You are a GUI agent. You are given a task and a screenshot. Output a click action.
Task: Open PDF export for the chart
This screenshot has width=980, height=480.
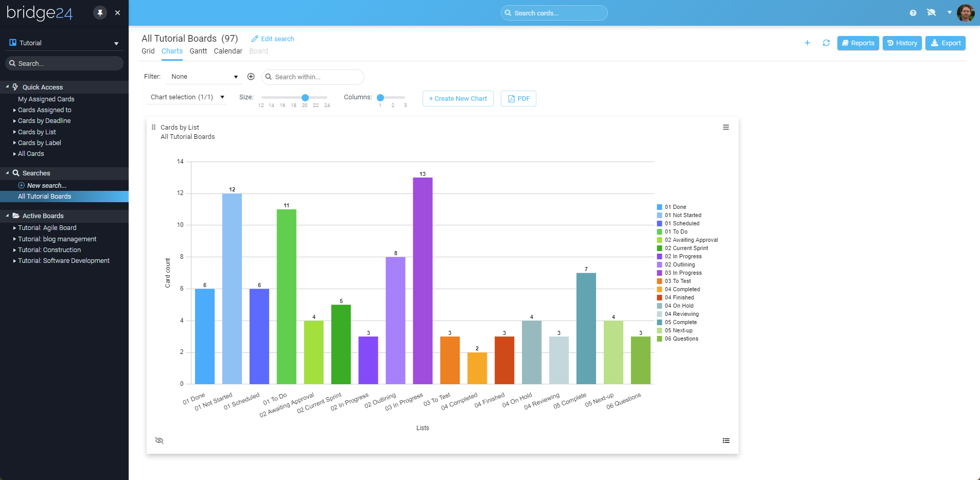pos(518,98)
